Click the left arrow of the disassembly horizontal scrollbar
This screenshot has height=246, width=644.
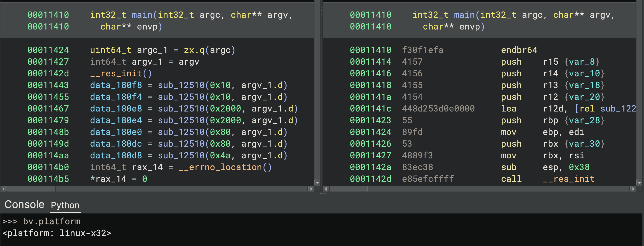(326, 189)
